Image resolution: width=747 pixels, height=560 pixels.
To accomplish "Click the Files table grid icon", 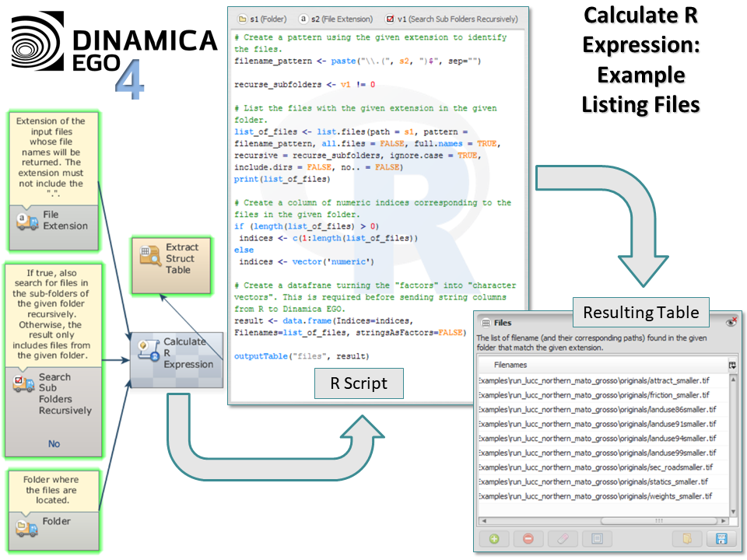I will click(x=486, y=323).
